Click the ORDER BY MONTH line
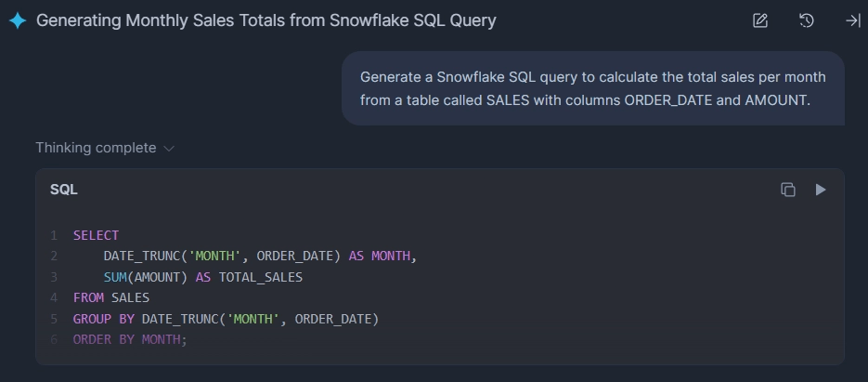The height and width of the screenshot is (382, 868). tap(130, 340)
